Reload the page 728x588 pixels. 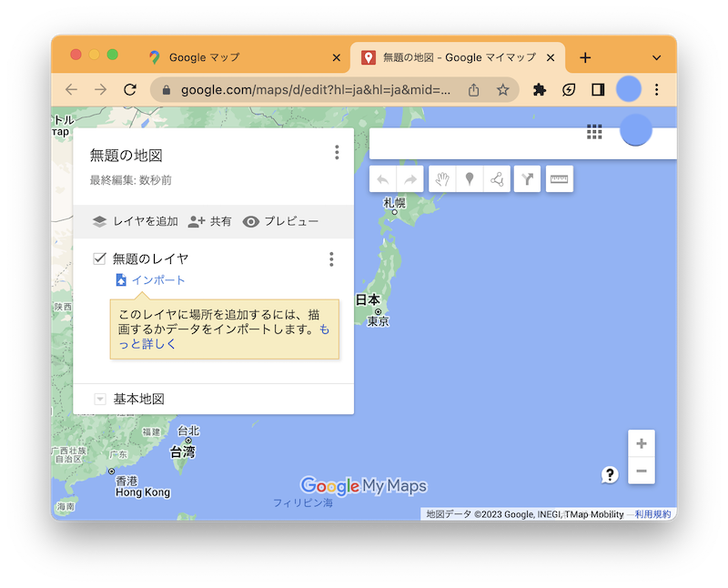click(x=130, y=89)
